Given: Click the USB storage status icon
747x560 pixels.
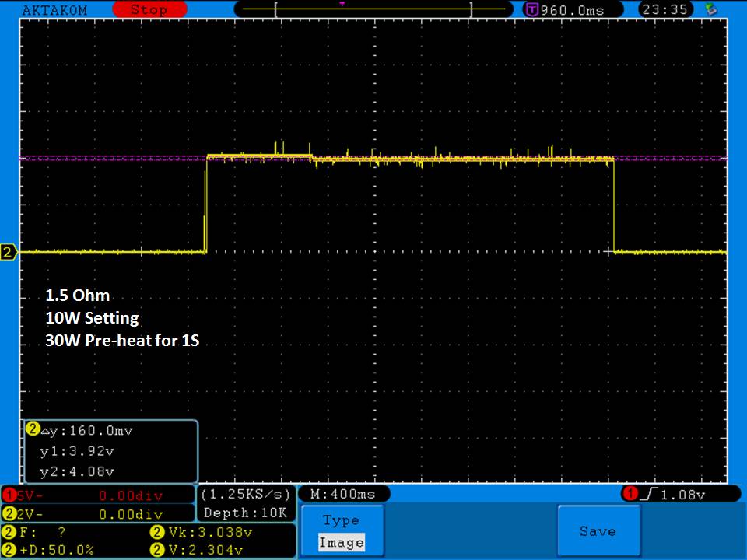Looking at the screenshot, I should tap(710, 10).
